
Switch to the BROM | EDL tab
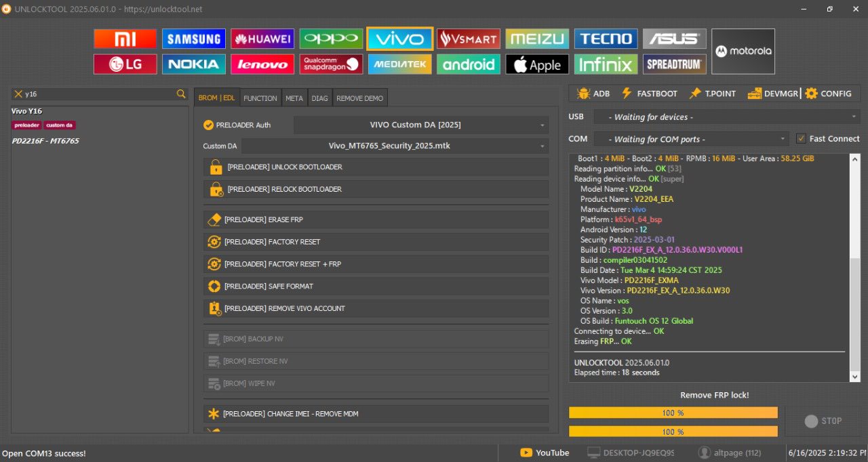coord(217,98)
